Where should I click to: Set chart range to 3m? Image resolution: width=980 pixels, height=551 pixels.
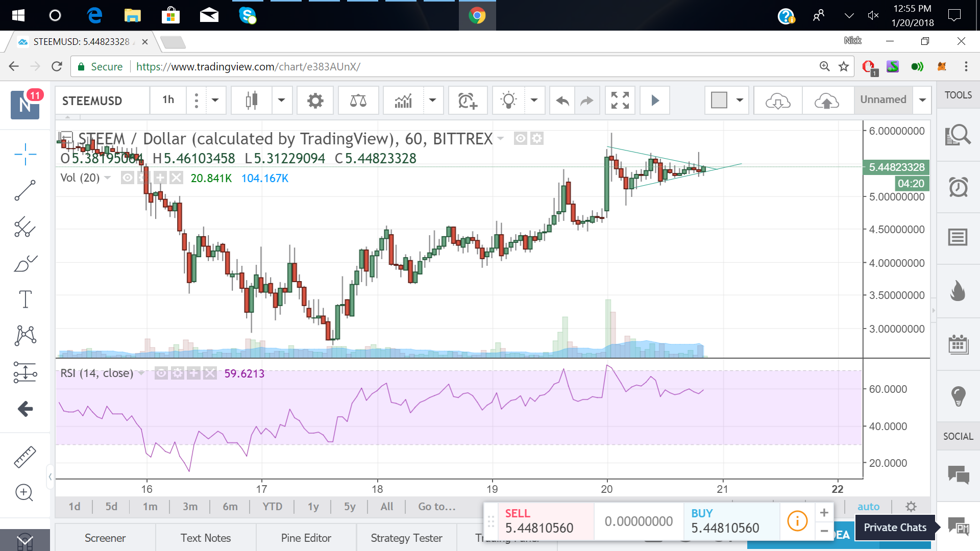coord(190,507)
